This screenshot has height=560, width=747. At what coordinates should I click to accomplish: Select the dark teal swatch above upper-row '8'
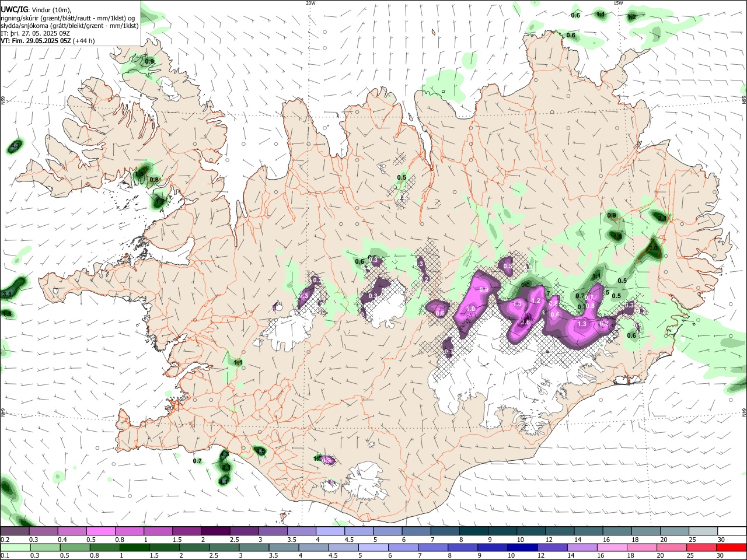pyautogui.click(x=473, y=531)
